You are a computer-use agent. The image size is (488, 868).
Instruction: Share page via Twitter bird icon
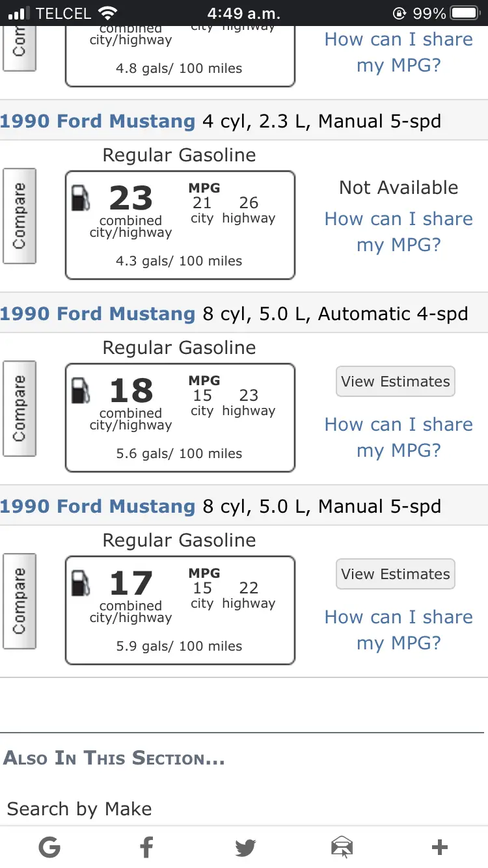click(x=245, y=847)
